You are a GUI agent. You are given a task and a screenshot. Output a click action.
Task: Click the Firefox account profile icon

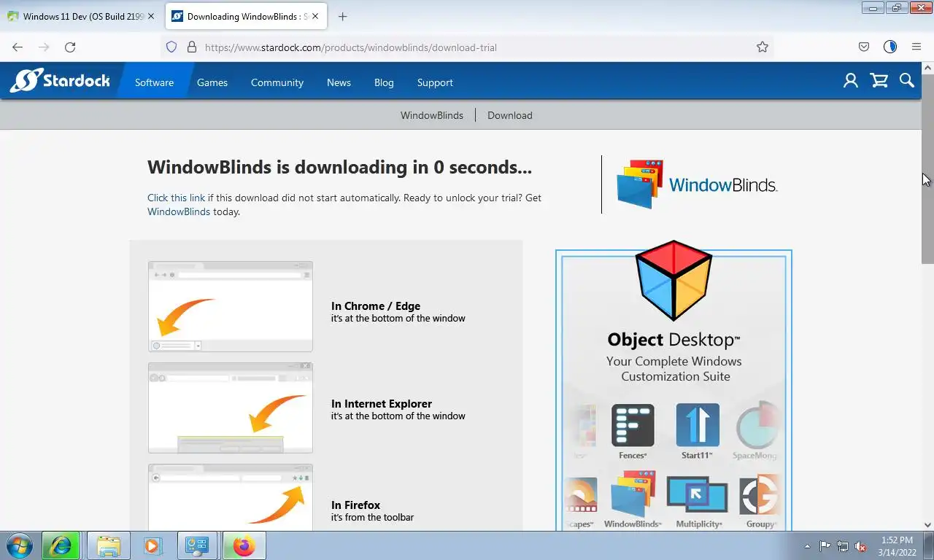tap(890, 47)
